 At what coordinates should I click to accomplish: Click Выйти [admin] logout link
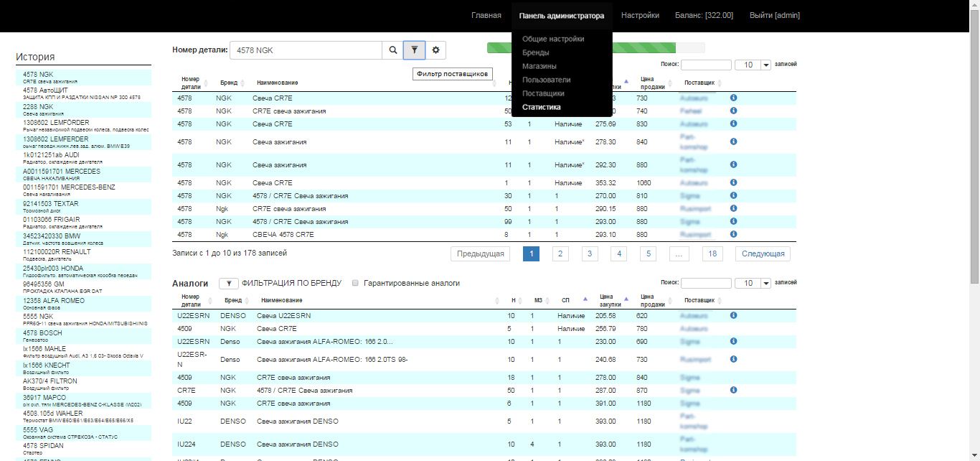tap(774, 16)
